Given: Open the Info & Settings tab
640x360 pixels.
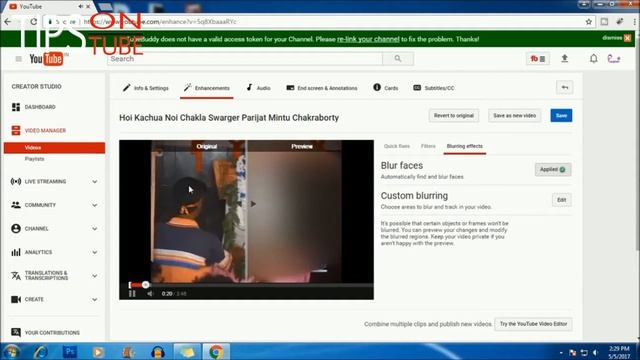Looking at the screenshot, I should tap(146, 88).
